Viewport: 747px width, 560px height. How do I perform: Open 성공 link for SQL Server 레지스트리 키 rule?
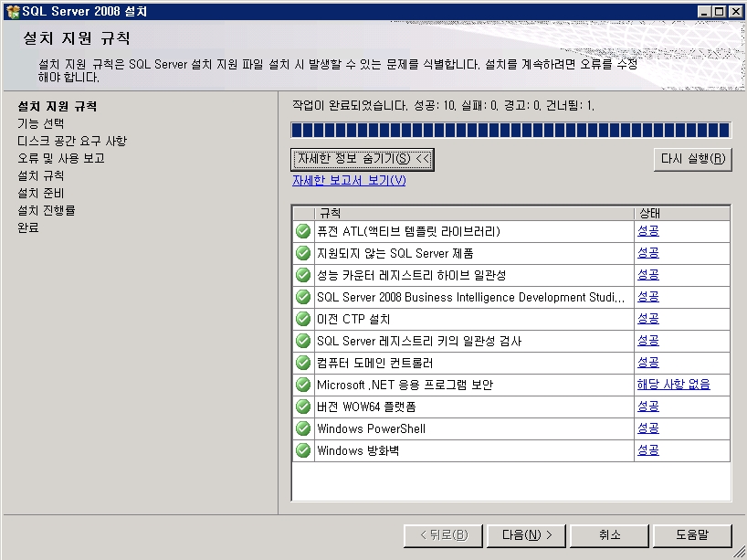click(x=647, y=341)
